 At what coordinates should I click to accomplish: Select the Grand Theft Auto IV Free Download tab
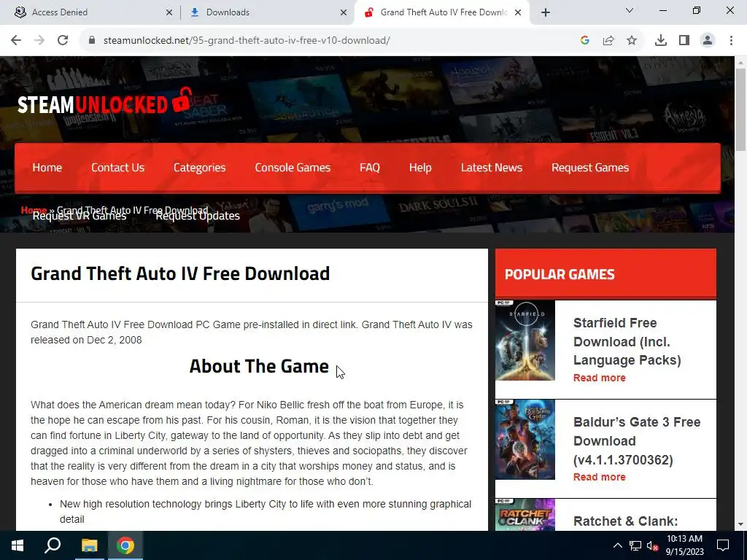443,12
